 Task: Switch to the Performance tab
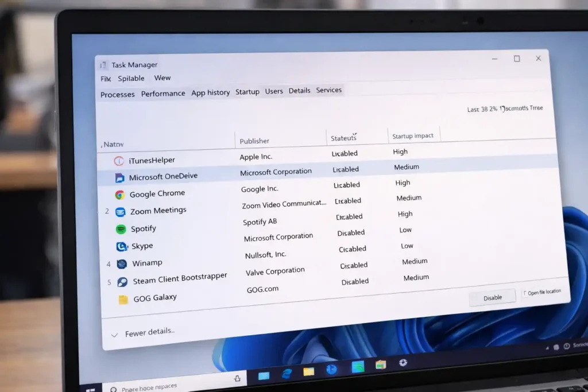(163, 94)
